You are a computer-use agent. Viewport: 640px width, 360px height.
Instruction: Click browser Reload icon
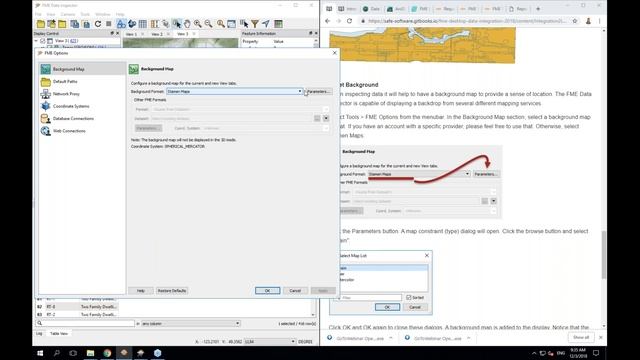349,21
